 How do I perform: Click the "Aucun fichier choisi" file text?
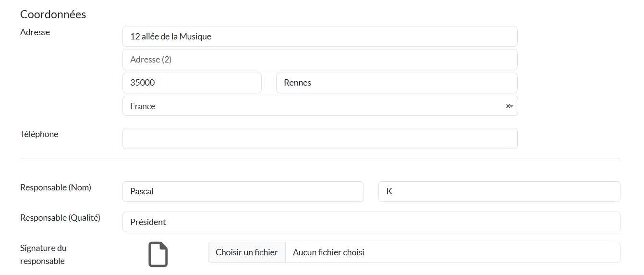328,252
